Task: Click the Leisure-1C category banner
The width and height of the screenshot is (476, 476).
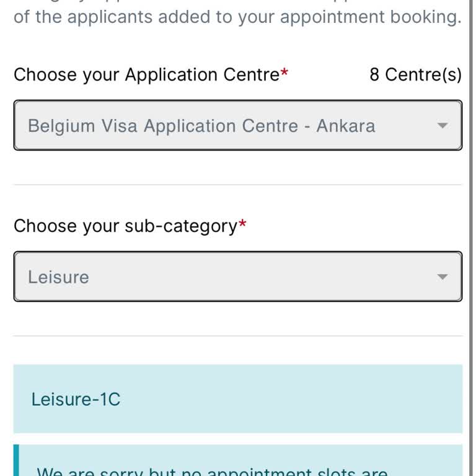Action: point(237,399)
